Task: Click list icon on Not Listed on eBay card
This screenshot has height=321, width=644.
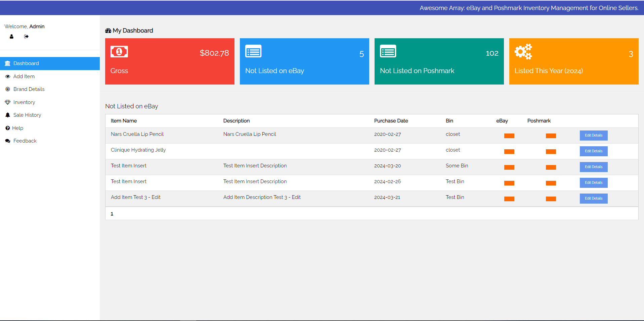Action: (253, 51)
